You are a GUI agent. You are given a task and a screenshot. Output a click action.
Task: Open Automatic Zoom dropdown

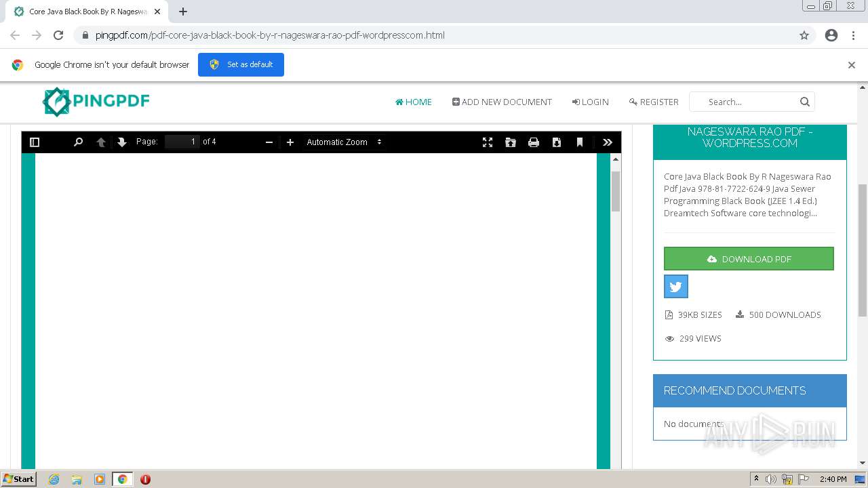tap(344, 142)
